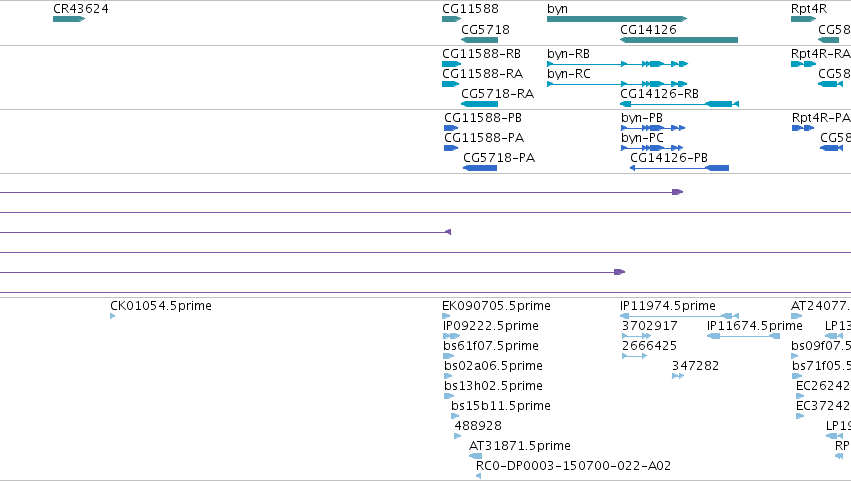Click the bs02a06.5prime EST label
851x481 pixels.
493,366
